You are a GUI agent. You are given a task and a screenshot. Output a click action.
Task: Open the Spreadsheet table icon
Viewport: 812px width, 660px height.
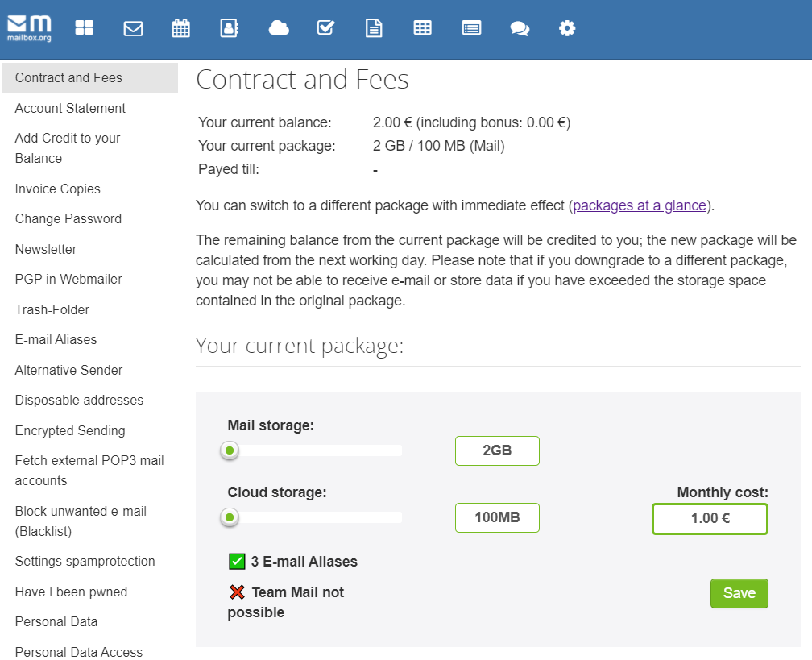[x=422, y=28]
